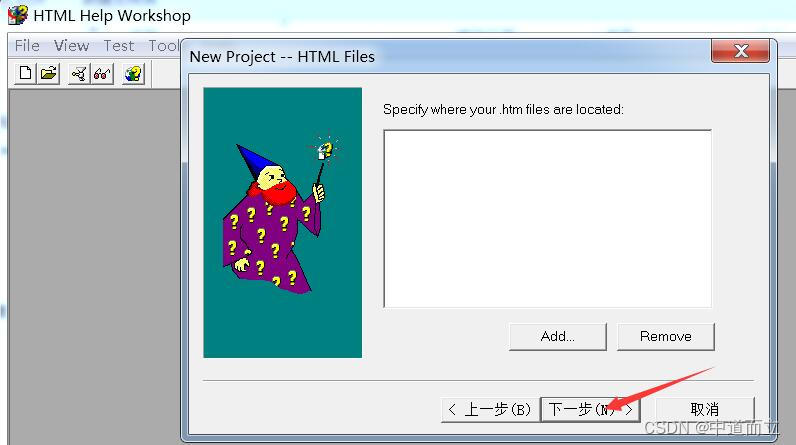Open the Test menu
Screen dimensions: 796x445
click(119, 46)
